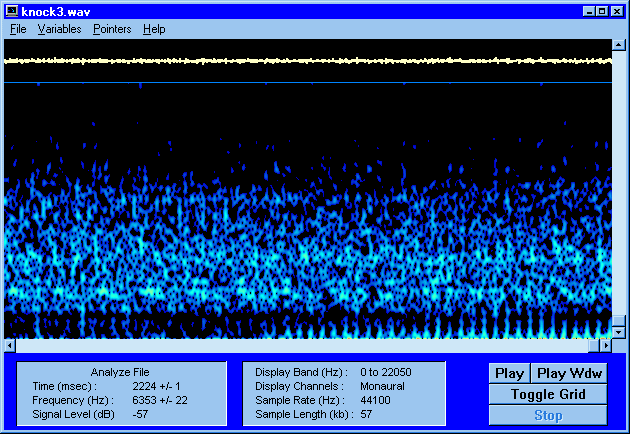Screen dimensions: 630x434
Task: Click the knock3.wav title bar text
Action: [56, 12]
